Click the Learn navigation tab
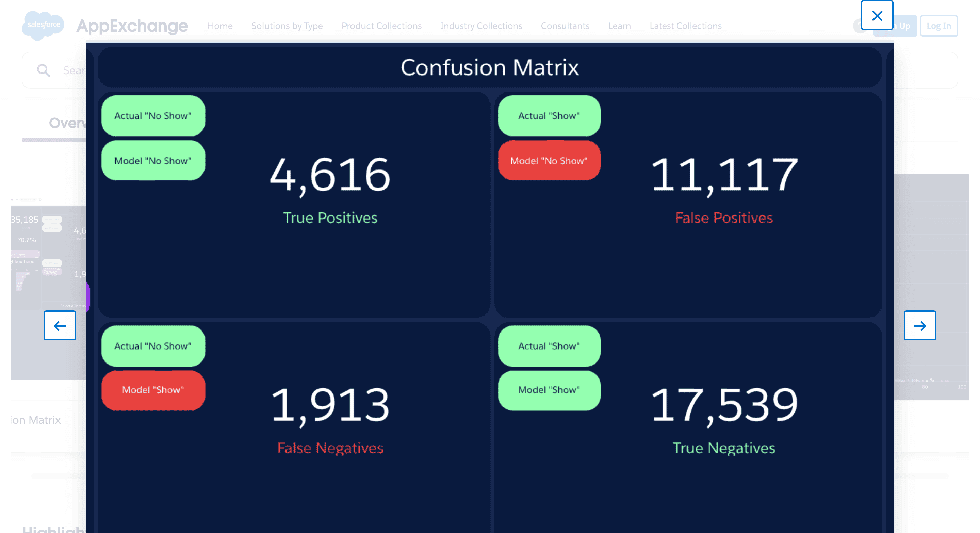The image size is (980, 533). (x=619, y=26)
